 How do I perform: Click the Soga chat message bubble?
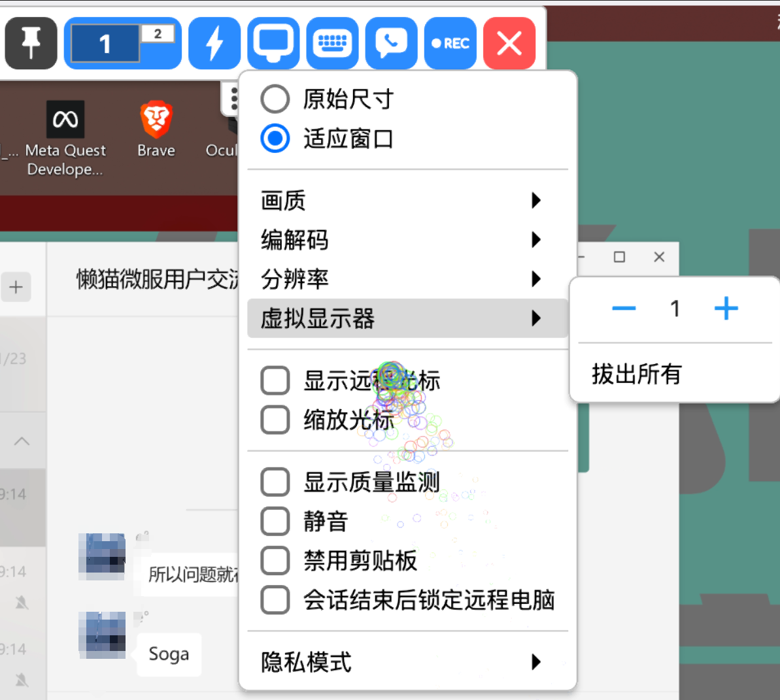coord(169,654)
